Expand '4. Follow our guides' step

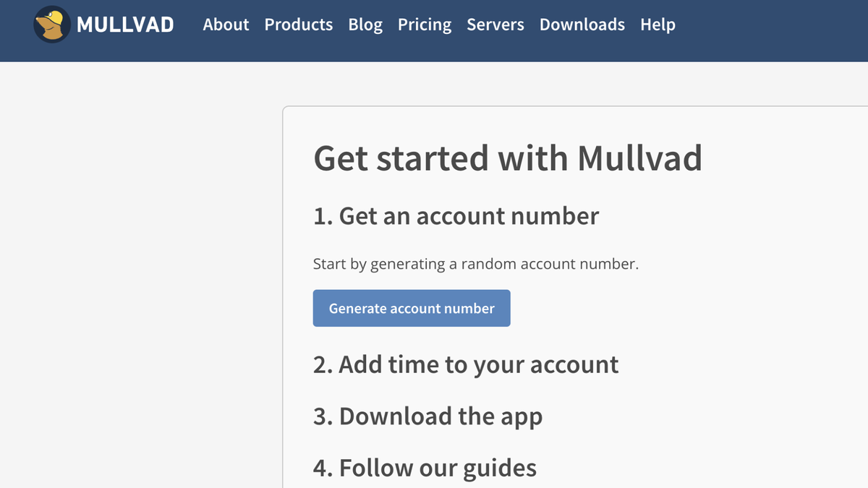click(425, 468)
